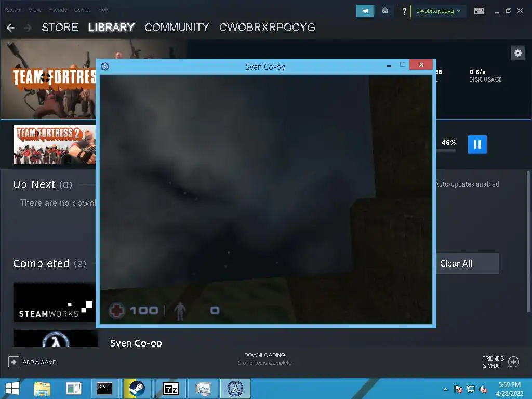Click the taskbar clock showing 5:59 PM
Image resolution: width=532 pixels, height=399 pixels.
(509, 389)
